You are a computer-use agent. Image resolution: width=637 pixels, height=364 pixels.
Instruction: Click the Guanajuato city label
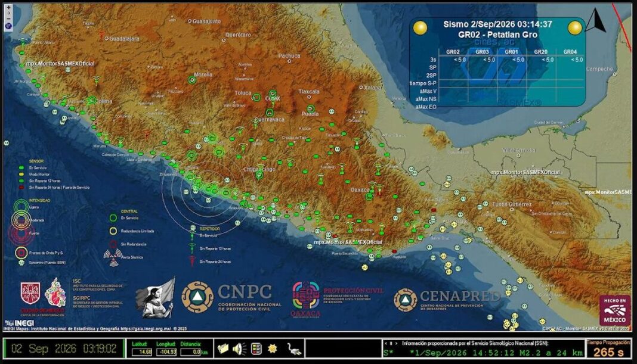click(x=206, y=21)
